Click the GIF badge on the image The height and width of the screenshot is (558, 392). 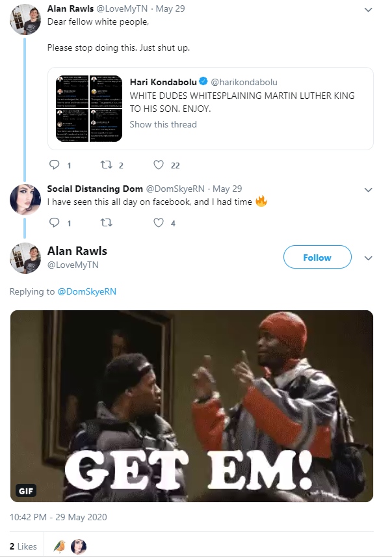26,491
